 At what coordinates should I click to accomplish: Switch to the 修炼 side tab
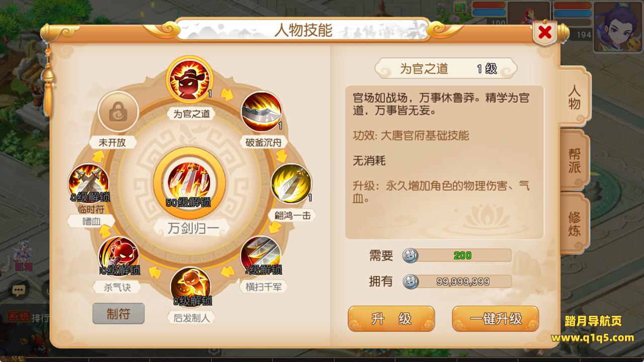(574, 224)
